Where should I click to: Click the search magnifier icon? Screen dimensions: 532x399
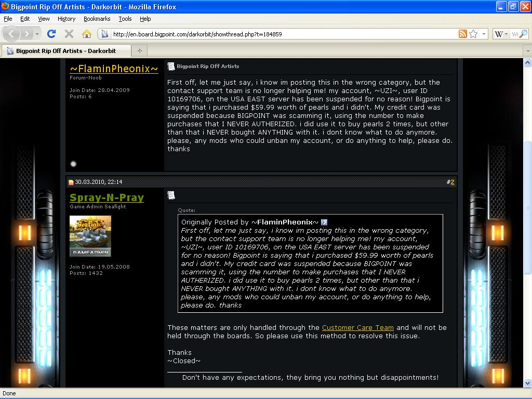(x=523, y=34)
